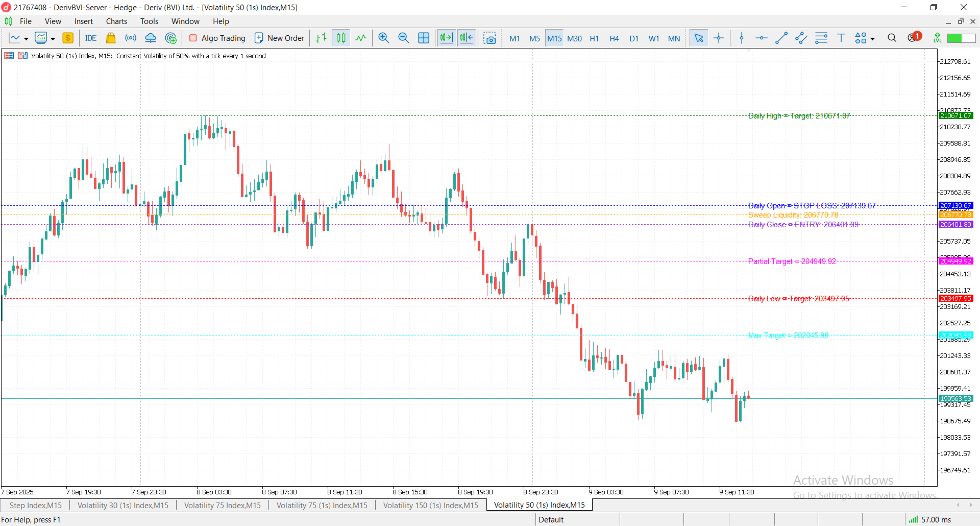Click the LVL level indicator icon
This screenshot has width=980, height=526.
click(937, 38)
